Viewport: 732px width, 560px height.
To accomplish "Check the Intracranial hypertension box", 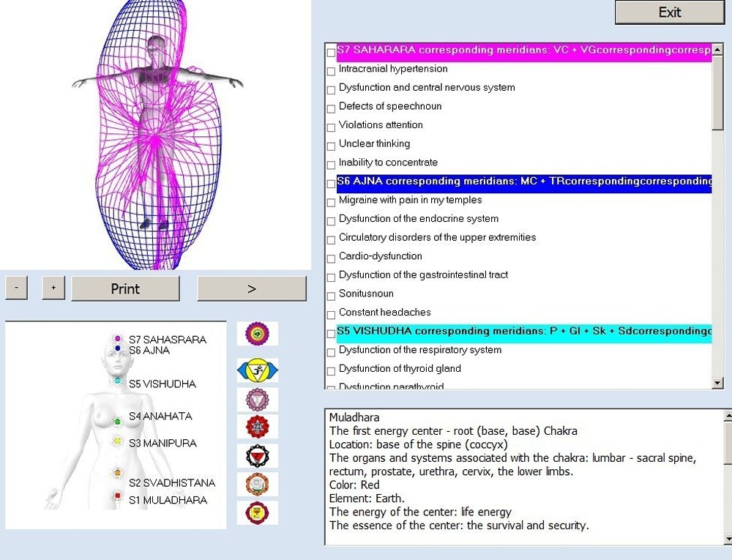I will click(330, 71).
